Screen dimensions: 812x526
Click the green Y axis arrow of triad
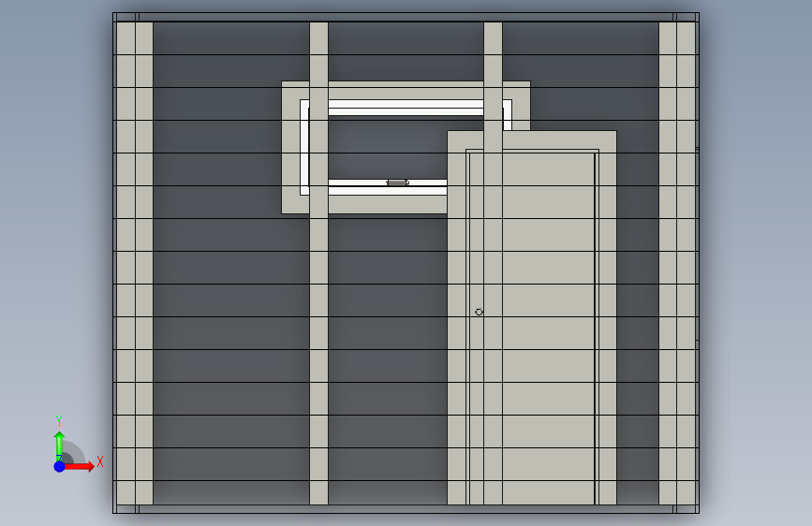tap(59, 446)
